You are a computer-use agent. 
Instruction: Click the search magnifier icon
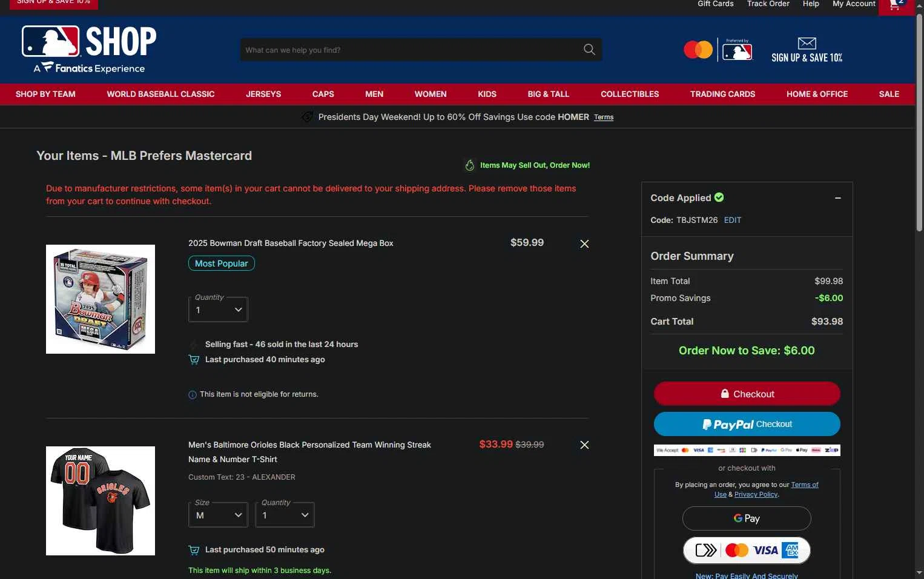[589, 50]
